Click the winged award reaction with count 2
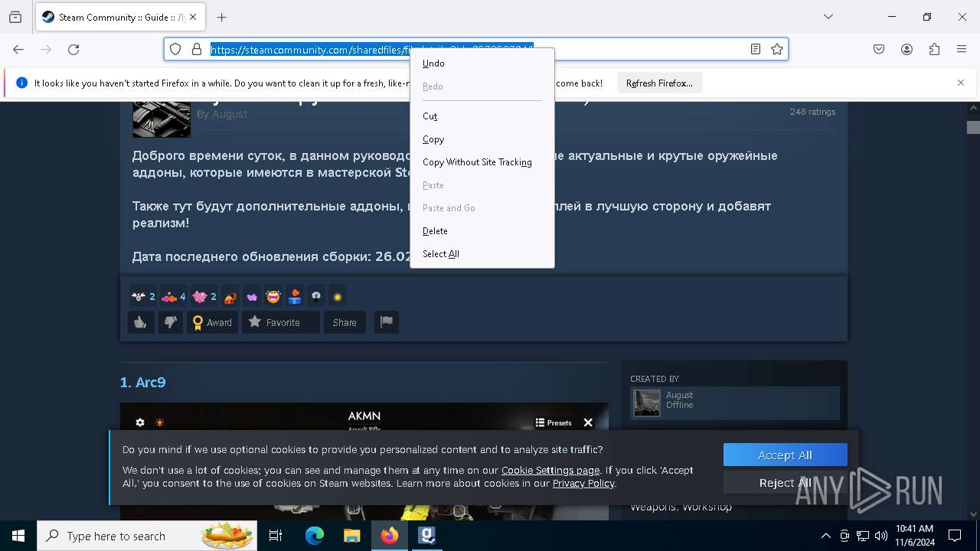 coord(143,296)
